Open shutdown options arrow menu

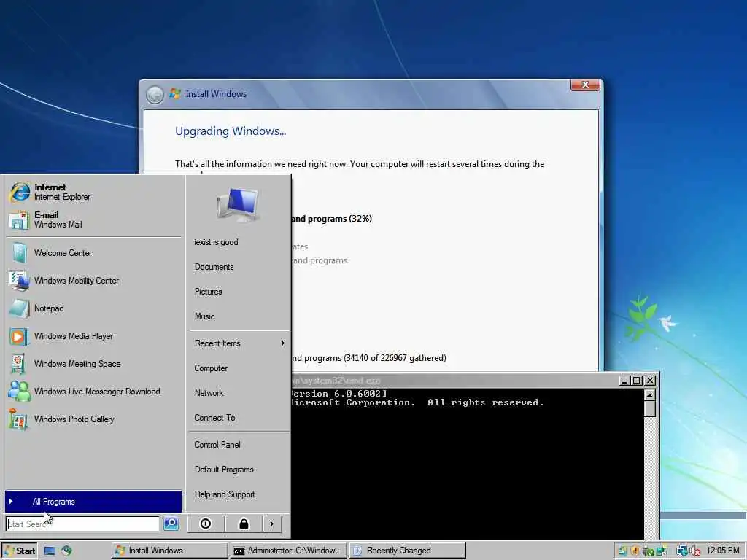pos(272,524)
